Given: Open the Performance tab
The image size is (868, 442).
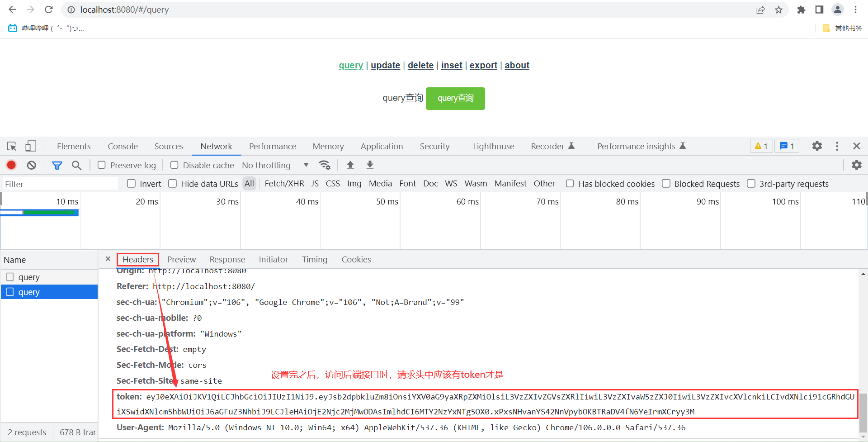Looking at the screenshot, I should (273, 146).
